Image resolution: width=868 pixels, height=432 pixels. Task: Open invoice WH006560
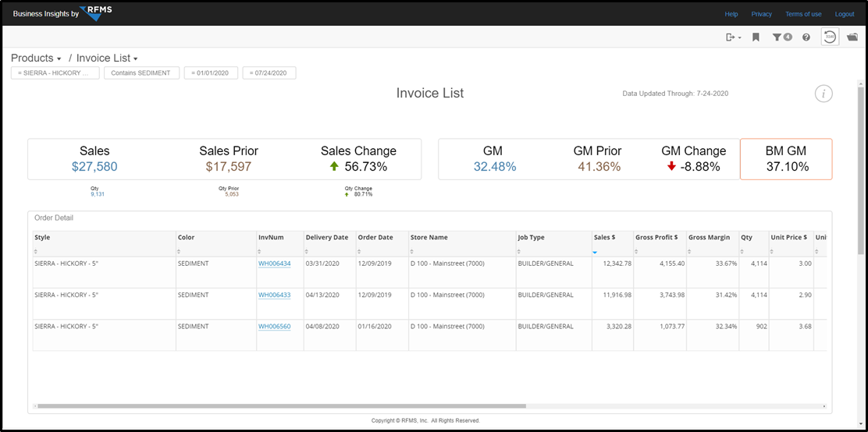point(275,327)
